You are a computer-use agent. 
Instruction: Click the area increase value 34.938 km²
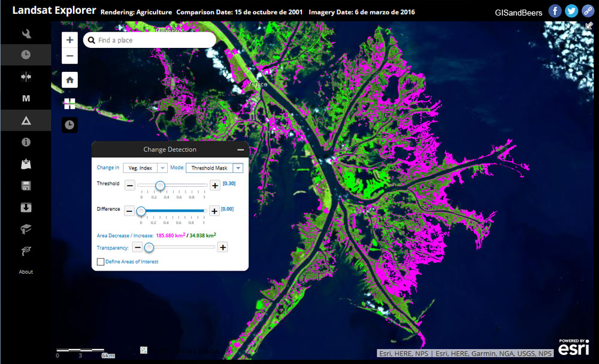[203, 235]
